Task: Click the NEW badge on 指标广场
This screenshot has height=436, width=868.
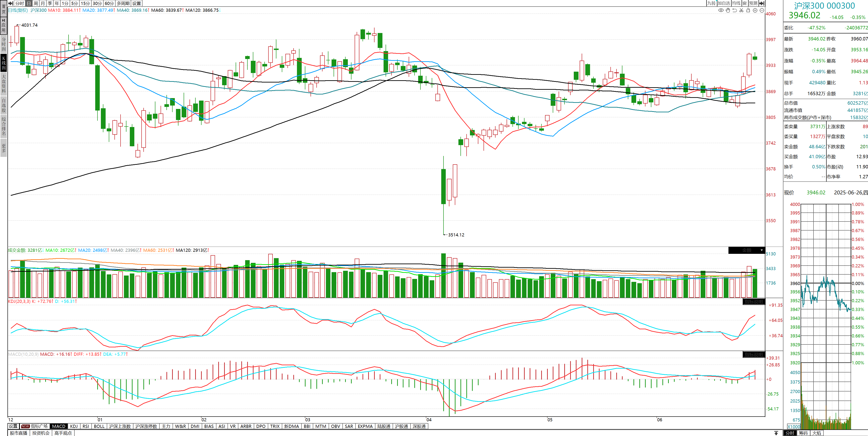Action: (25, 426)
